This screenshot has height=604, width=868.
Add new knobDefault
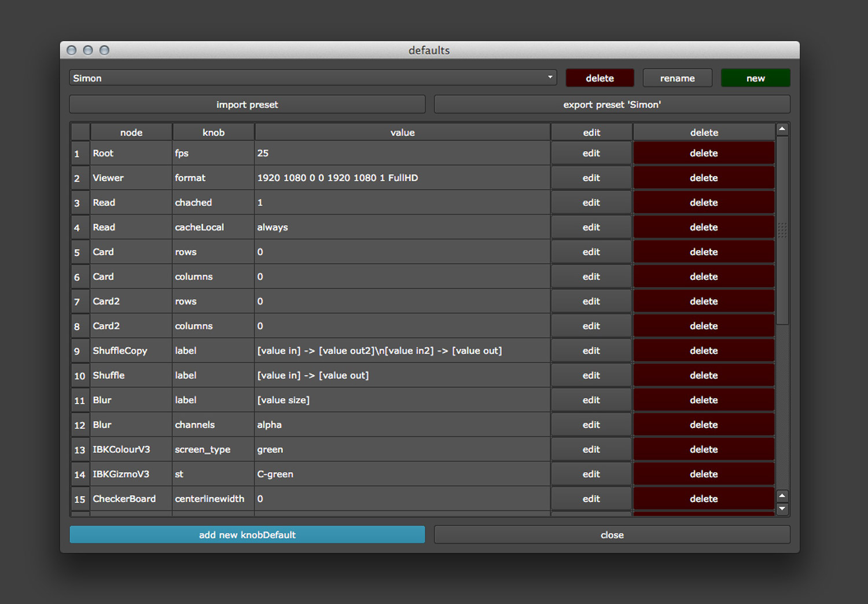pos(247,535)
